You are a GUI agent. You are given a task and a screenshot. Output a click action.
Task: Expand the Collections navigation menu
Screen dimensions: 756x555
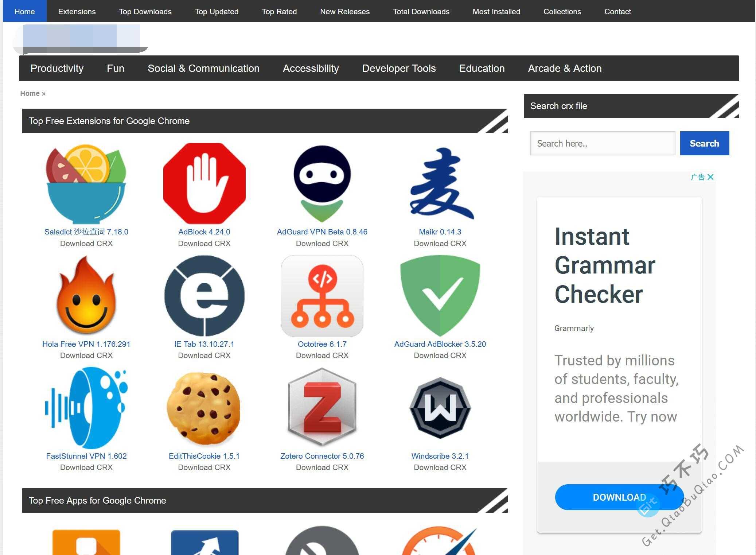[x=562, y=11]
